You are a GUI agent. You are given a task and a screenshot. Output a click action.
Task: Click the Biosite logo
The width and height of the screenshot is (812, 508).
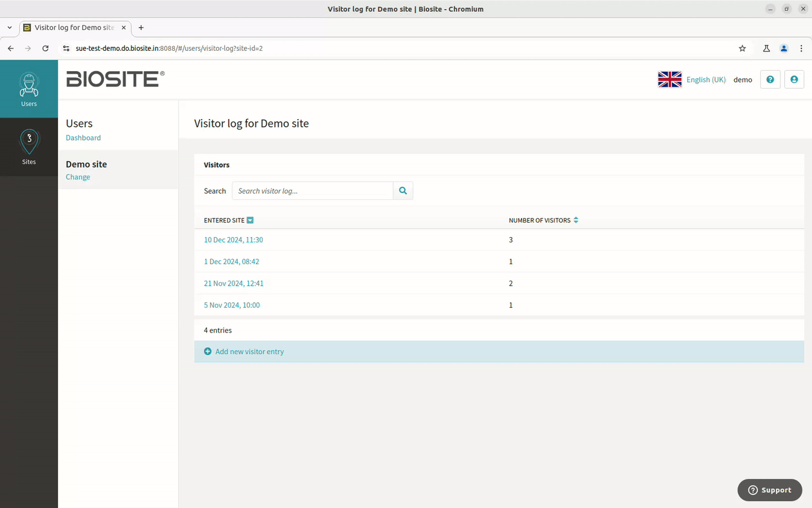[115, 79]
